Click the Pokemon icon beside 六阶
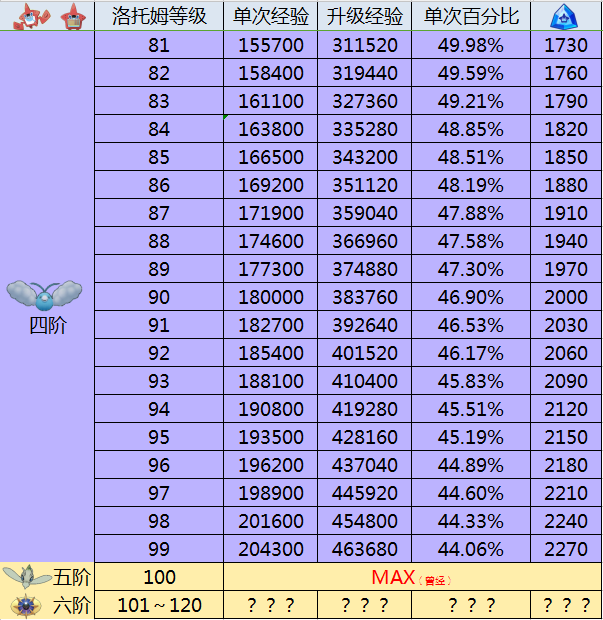The image size is (603, 620). 26,605
